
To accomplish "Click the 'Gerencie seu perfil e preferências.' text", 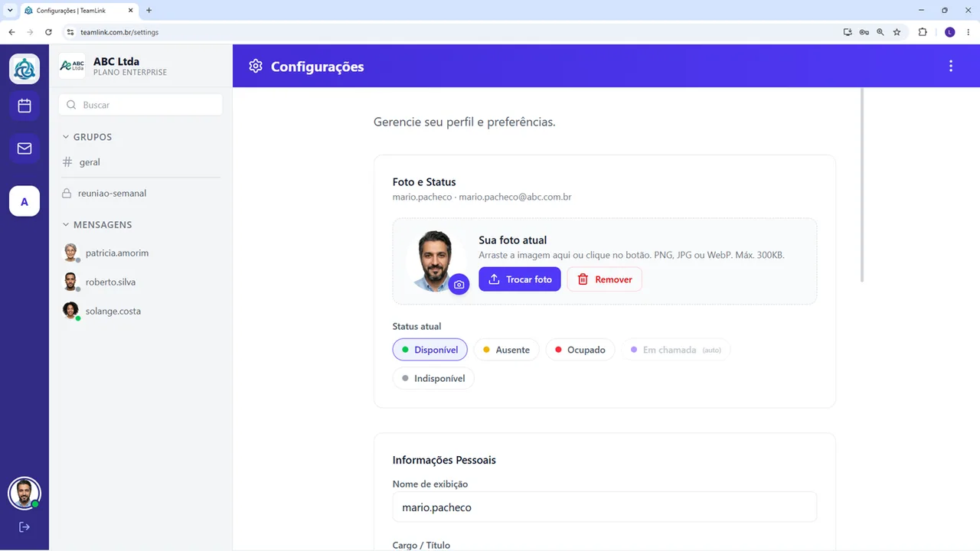I will (x=465, y=122).
